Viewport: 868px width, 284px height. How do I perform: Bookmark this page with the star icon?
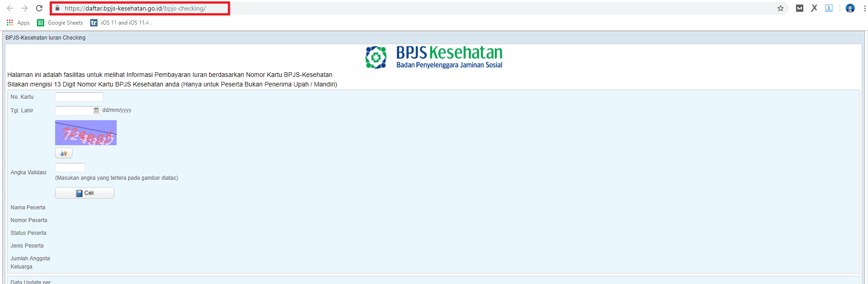tap(781, 8)
